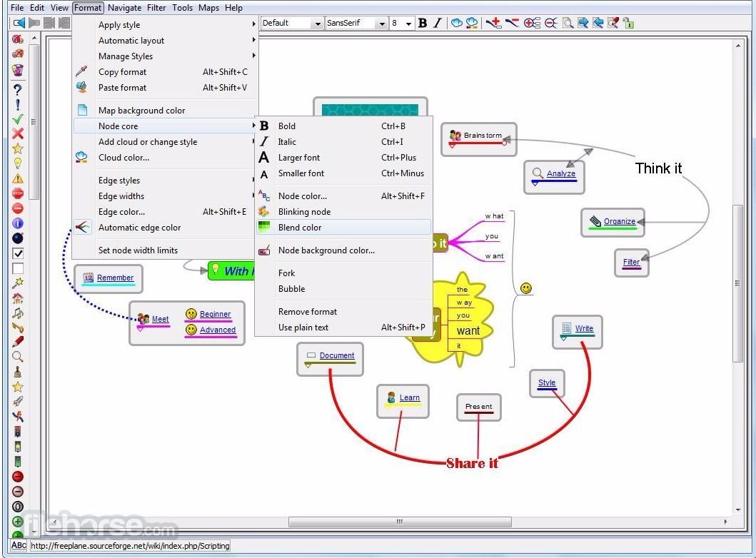Screen dimensions: 756x558
Task: Click the empty unchecked box icon in sidebar
Action: 17,268
